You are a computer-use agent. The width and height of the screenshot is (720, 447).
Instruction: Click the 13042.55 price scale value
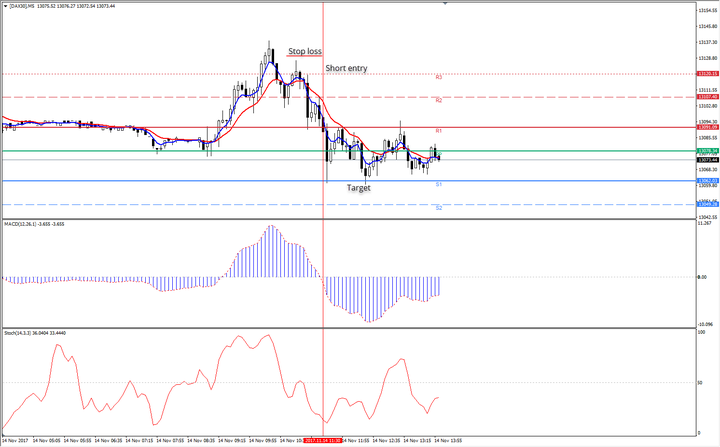pyautogui.click(x=708, y=217)
